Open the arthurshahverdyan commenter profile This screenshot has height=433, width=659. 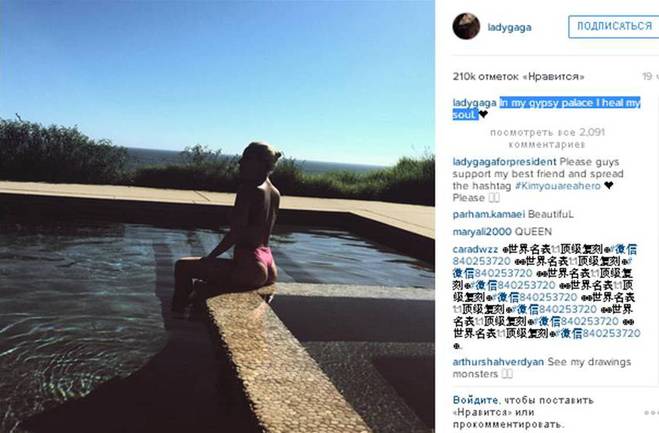coord(498,362)
